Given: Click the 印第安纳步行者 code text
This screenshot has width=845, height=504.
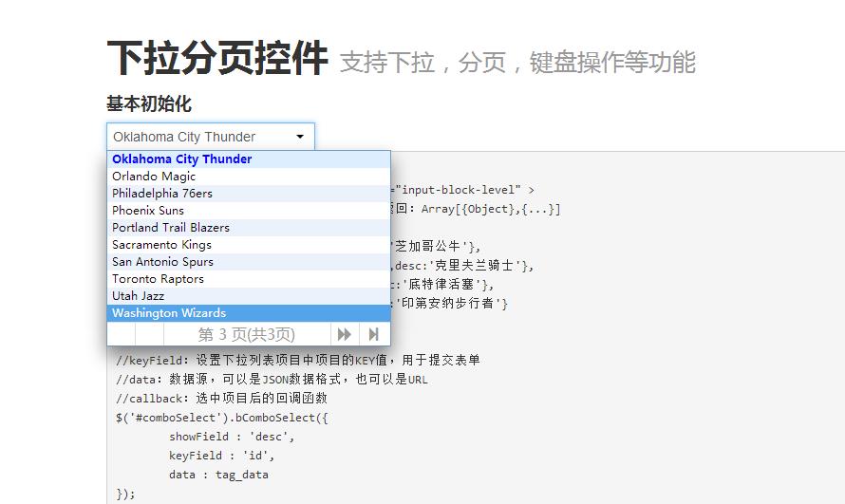Looking at the screenshot, I should 448,303.
